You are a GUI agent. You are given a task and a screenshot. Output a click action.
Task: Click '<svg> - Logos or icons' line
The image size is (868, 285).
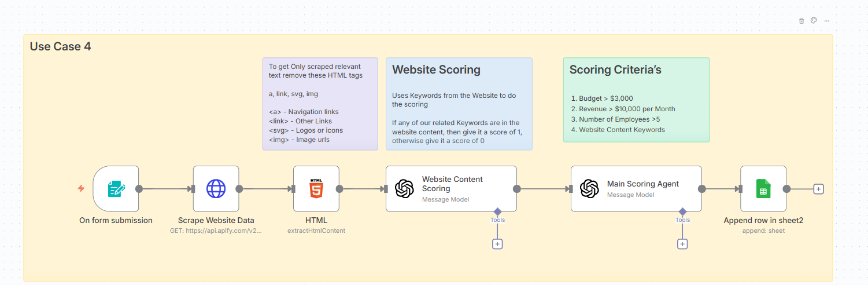[x=306, y=130]
